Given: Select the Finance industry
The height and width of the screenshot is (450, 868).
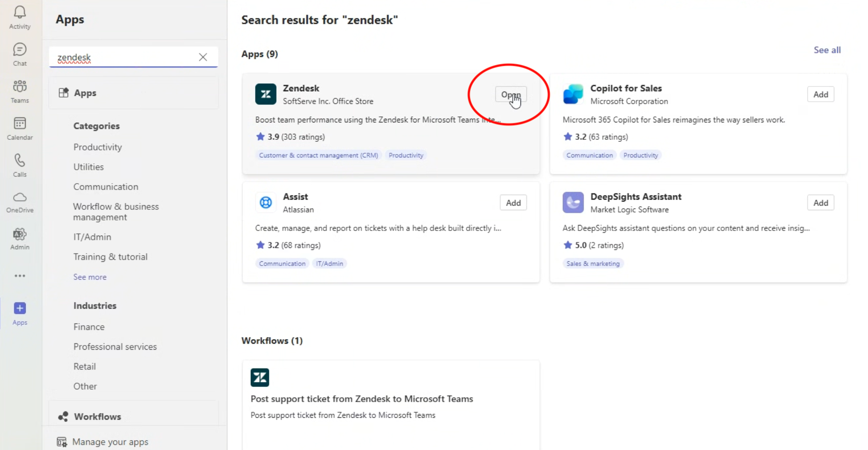Looking at the screenshot, I should point(89,327).
